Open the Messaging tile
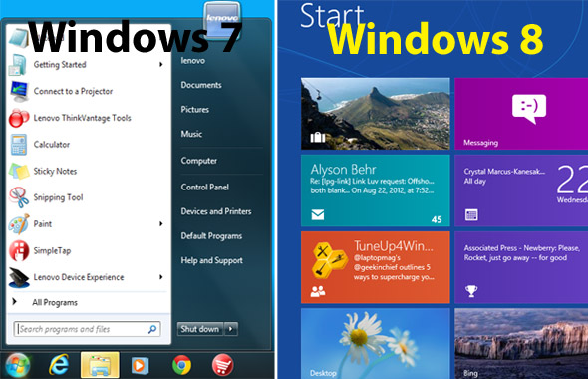Image resolution: width=588 pixels, height=379 pixels. click(x=521, y=114)
